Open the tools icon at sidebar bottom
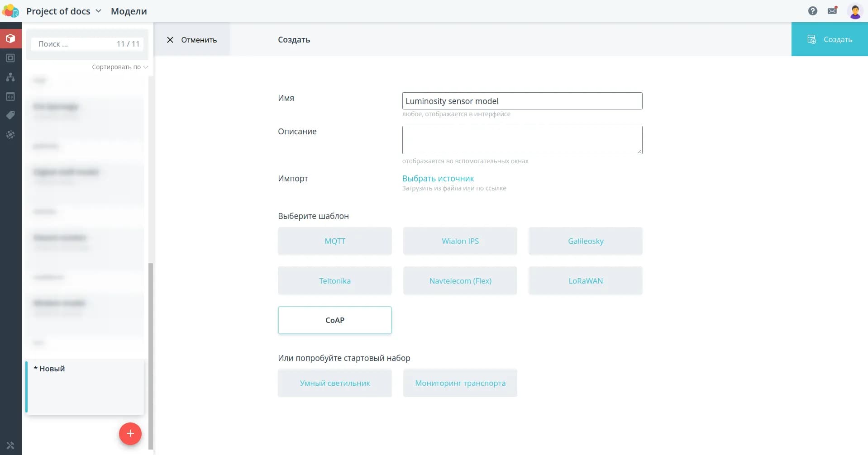This screenshot has width=868, height=455. pos(10,446)
